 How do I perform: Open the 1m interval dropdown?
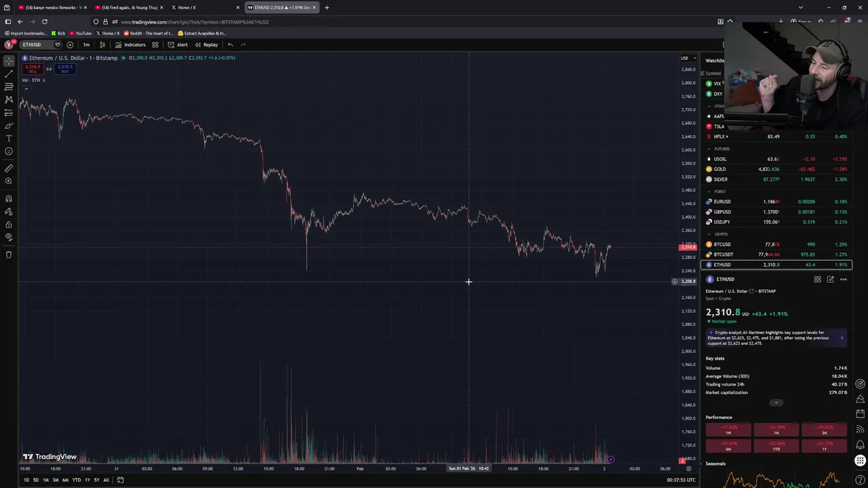tap(86, 45)
